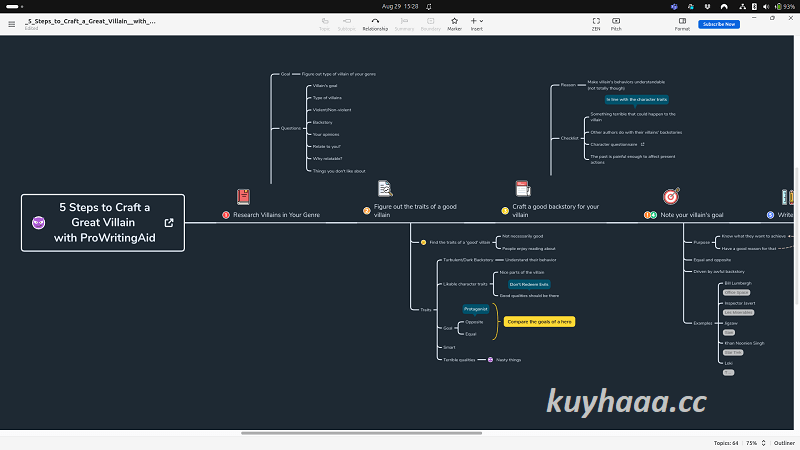Select the Terrible qualities subtopic
Screen dimensions: 800x450
(459, 360)
